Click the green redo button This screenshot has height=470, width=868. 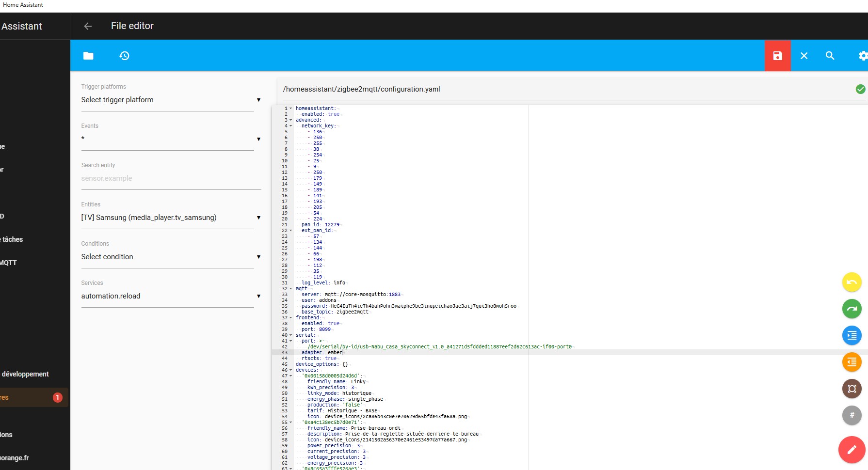click(x=852, y=309)
